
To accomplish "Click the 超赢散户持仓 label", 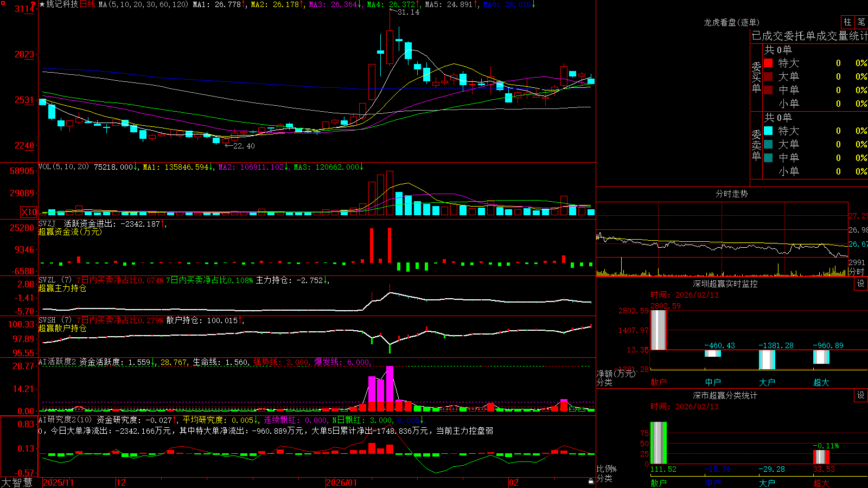I will (x=62, y=328).
